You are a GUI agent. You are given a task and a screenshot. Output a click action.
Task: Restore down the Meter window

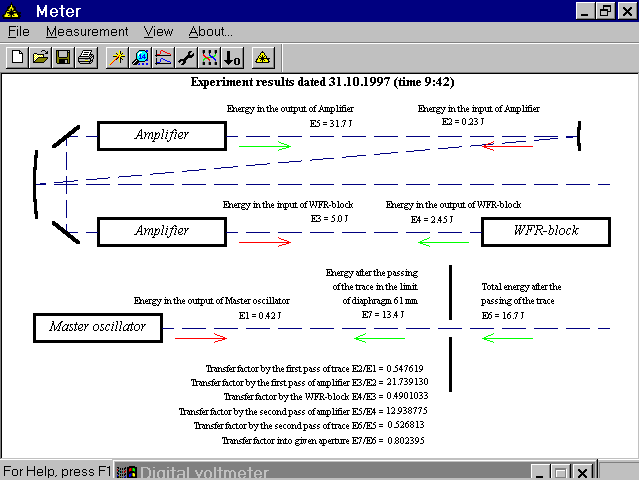point(606,11)
